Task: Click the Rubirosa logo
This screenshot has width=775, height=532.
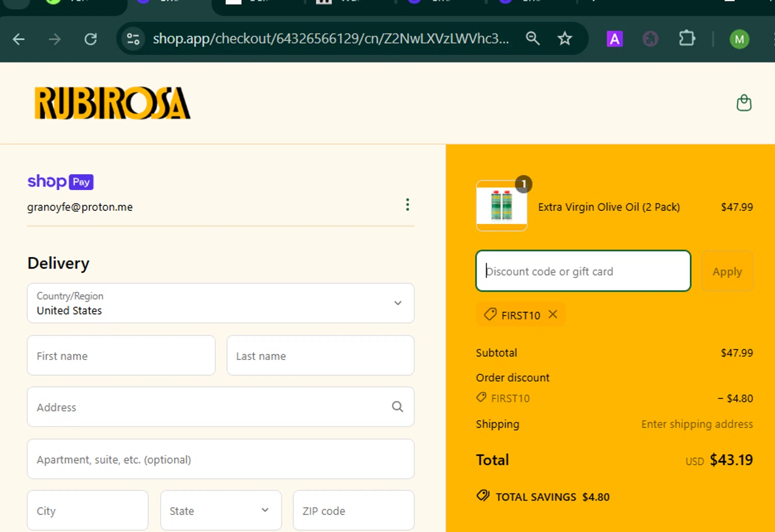Action: coord(113,103)
